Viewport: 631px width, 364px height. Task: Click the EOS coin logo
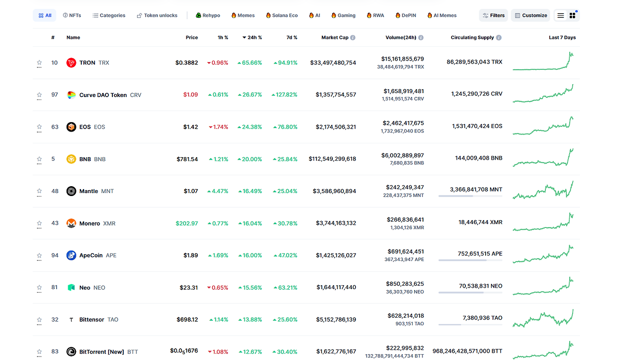[x=71, y=127]
